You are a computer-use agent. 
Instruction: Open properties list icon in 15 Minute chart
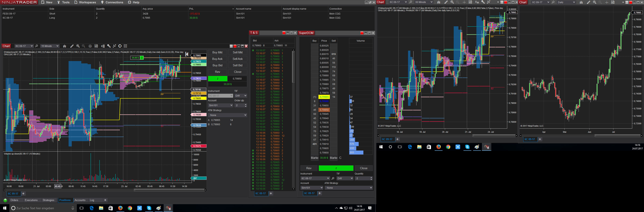click(x=125, y=46)
